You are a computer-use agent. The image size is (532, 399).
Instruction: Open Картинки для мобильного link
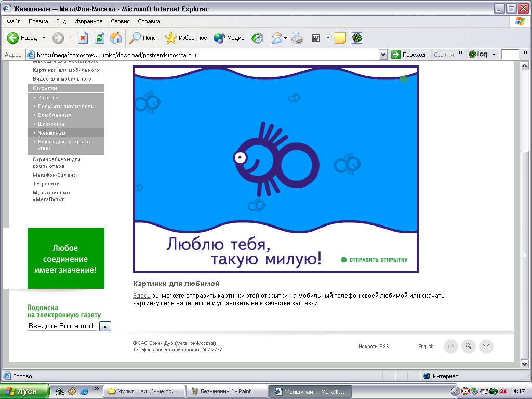(66, 70)
